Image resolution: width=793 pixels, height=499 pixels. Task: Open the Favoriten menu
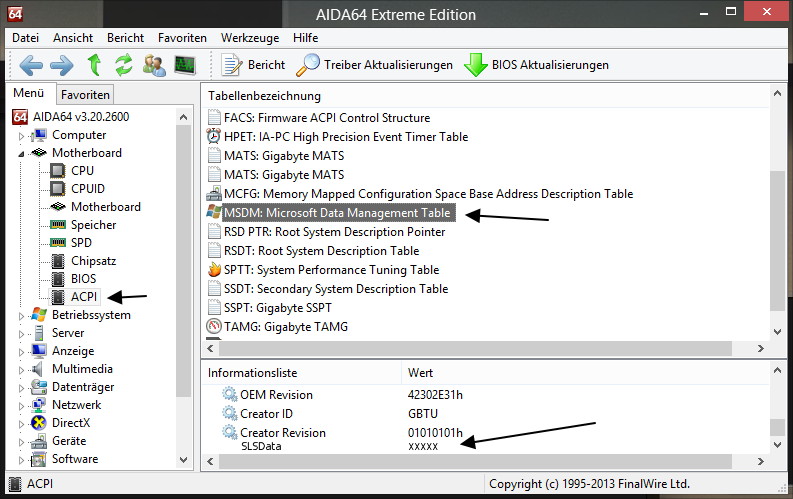(x=182, y=38)
